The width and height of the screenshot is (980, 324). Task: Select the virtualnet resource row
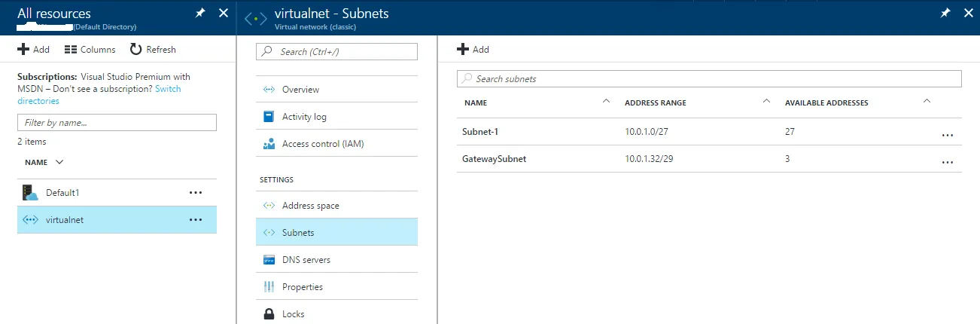(65, 220)
